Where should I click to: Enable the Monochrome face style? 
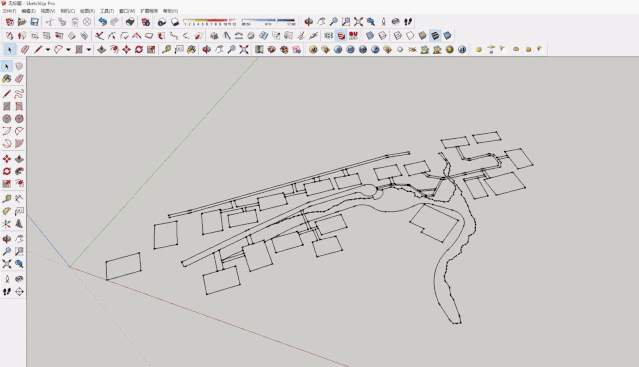coord(447,35)
